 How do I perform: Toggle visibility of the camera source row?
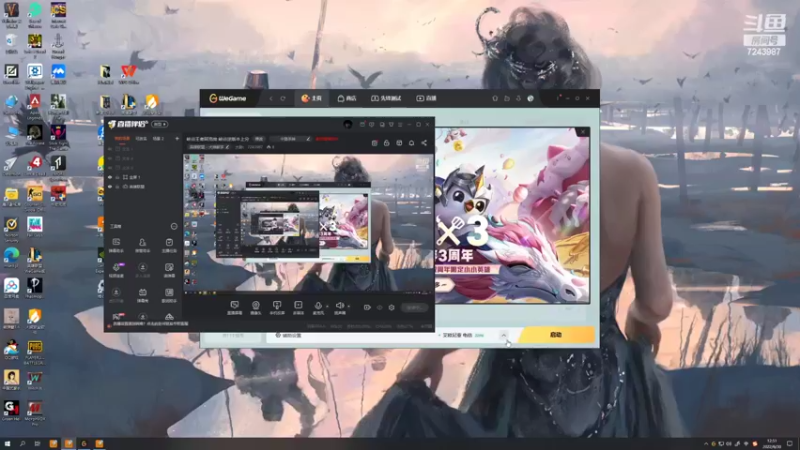point(110,187)
